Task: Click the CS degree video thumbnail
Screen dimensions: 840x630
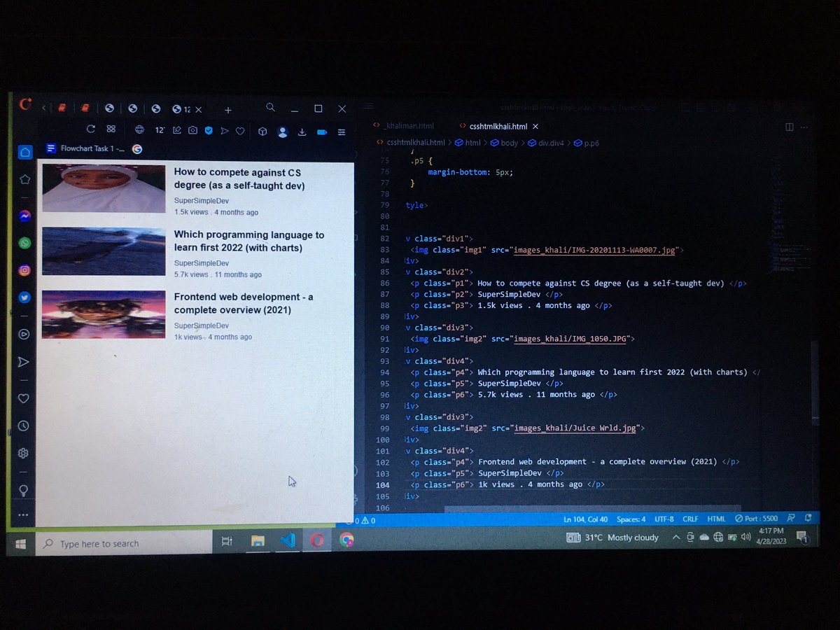Action: click(x=104, y=188)
